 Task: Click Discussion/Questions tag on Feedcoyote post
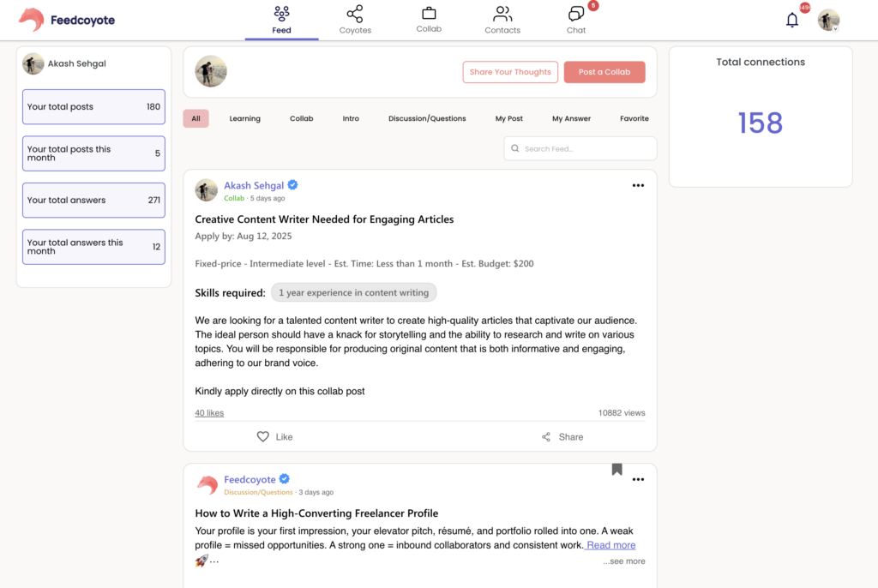(x=258, y=492)
